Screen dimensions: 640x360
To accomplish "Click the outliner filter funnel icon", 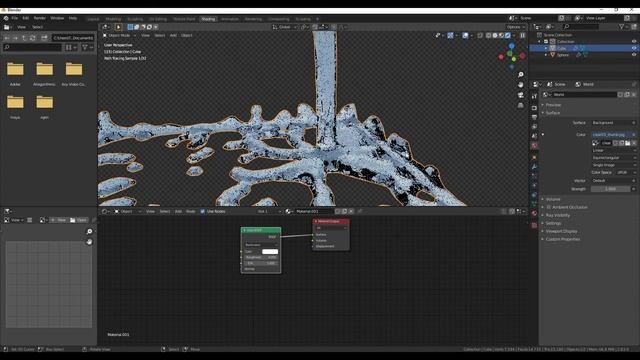I will click(x=622, y=27).
